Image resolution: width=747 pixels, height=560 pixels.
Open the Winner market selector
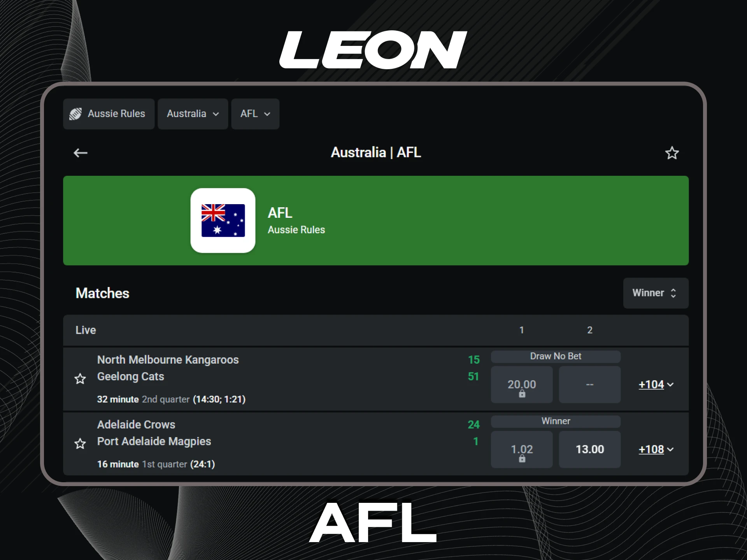pos(656,293)
